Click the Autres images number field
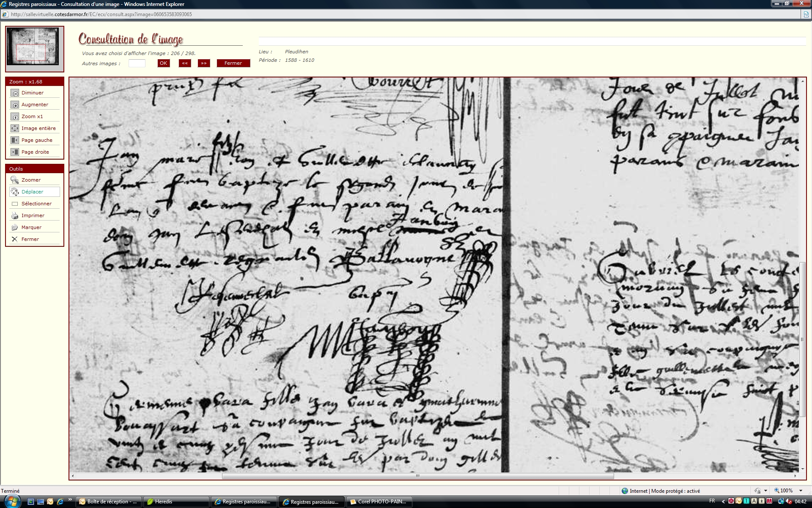 (137, 63)
